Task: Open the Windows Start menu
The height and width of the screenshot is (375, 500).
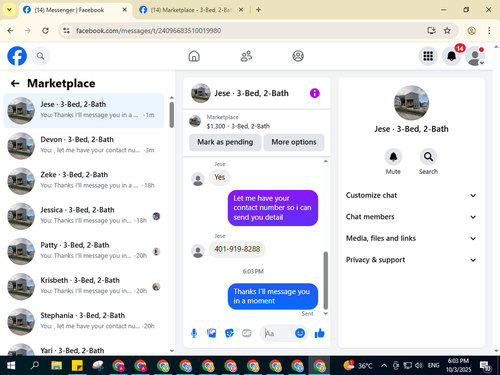Action: [x=11, y=366]
